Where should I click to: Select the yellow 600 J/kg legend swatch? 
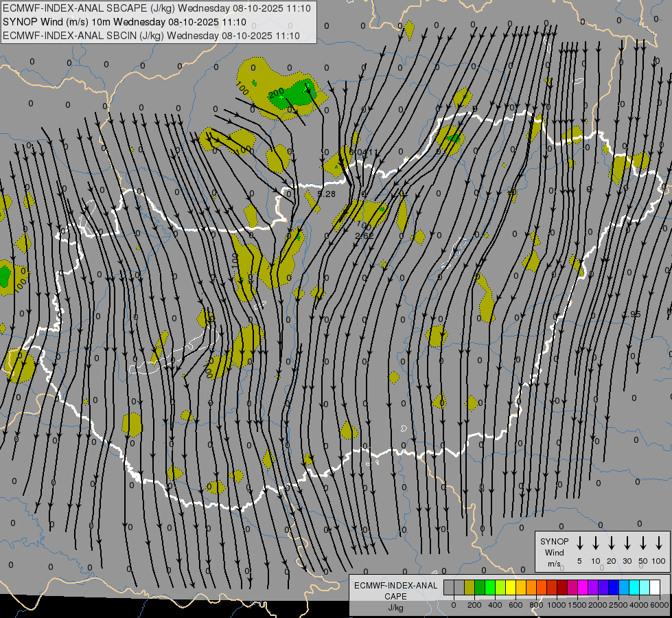click(x=511, y=587)
